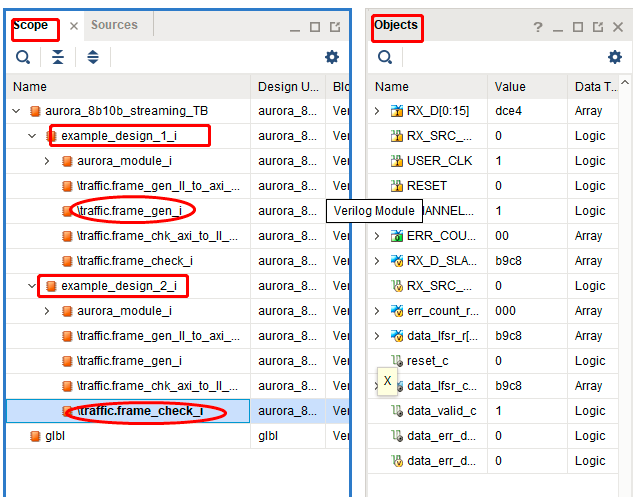Select the data_valid_c object row

pyautogui.click(x=493, y=411)
